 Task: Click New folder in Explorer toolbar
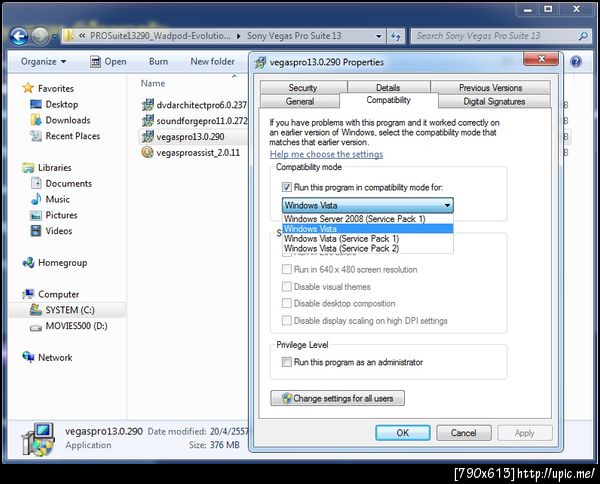pyautogui.click(x=212, y=61)
